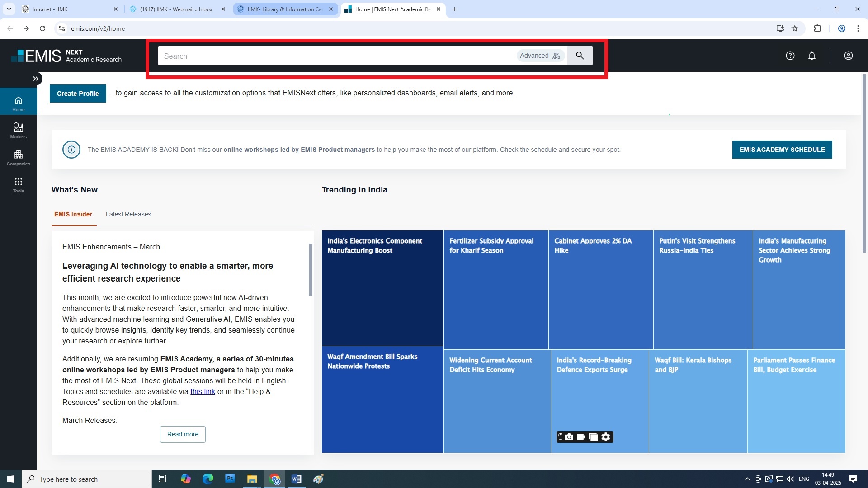Click Home icon in sidebar
Viewport: 868px width, 488px height.
[18, 103]
